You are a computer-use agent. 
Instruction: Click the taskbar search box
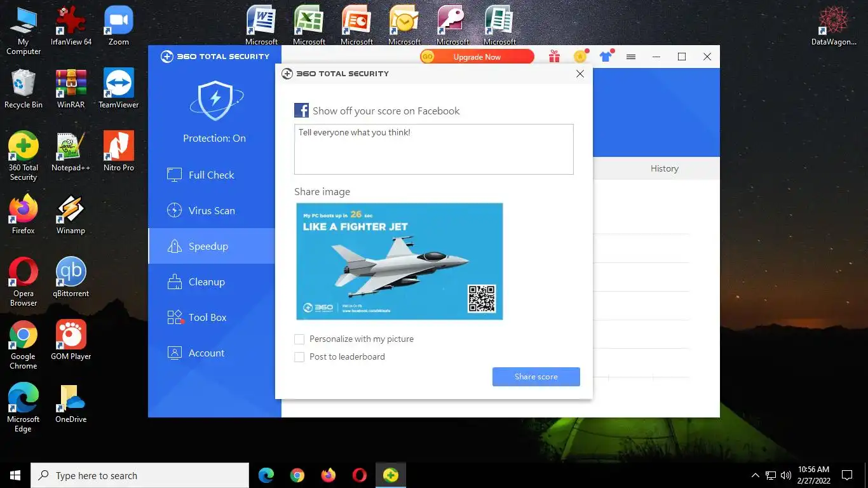click(x=140, y=475)
